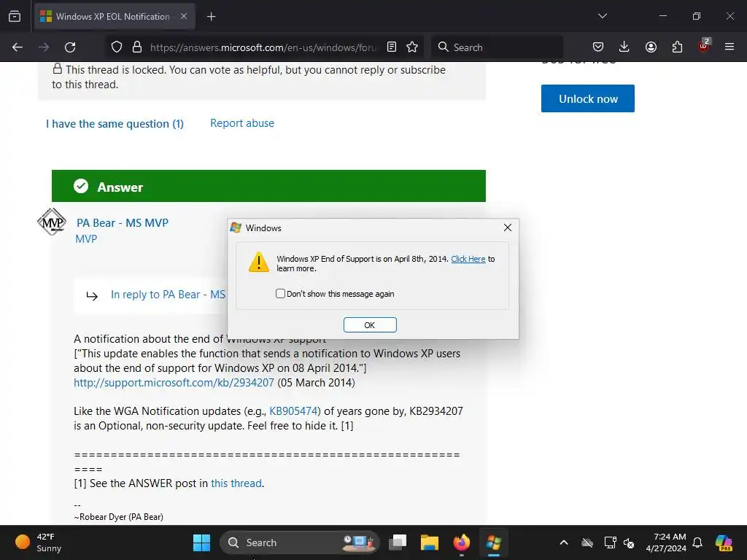The height and width of the screenshot is (560, 747).
Task: Click the site security padlock icon
Action: pos(137,47)
